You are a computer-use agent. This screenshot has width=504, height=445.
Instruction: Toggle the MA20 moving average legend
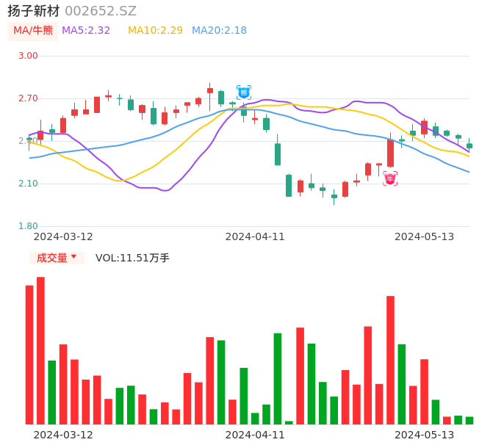[x=219, y=31]
